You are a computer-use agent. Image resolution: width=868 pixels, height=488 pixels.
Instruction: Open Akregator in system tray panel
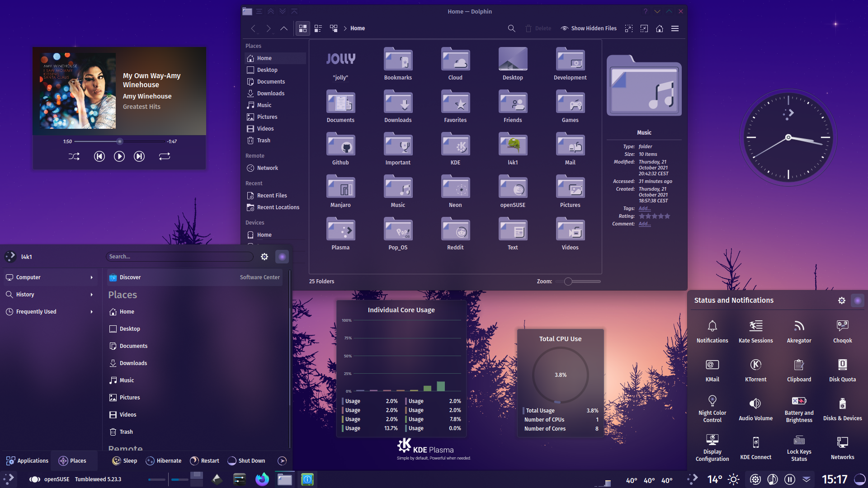coord(799,332)
